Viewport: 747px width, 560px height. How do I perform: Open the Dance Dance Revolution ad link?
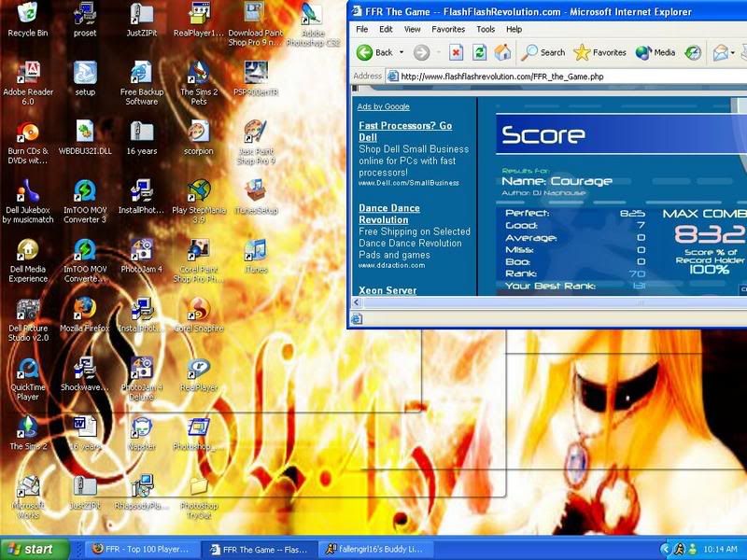pyautogui.click(x=389, y=214)
